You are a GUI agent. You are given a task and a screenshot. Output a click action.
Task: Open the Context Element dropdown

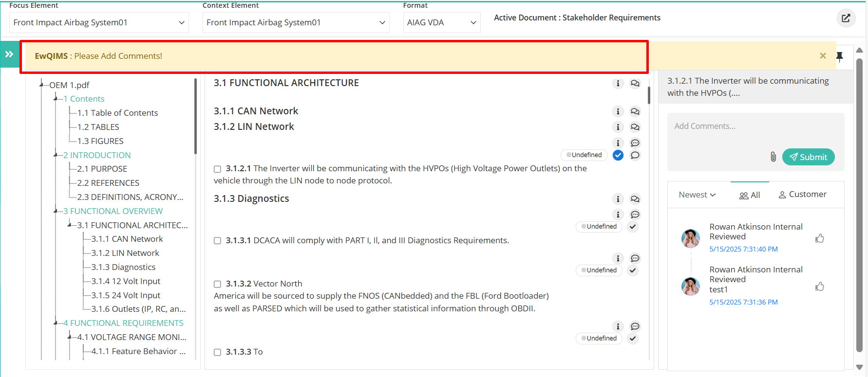click(x=296, y=23)
